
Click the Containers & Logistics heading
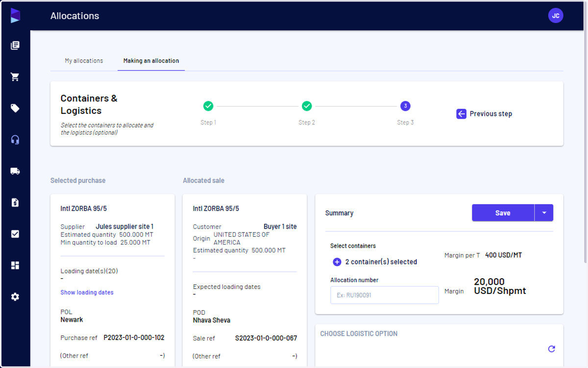89,105
